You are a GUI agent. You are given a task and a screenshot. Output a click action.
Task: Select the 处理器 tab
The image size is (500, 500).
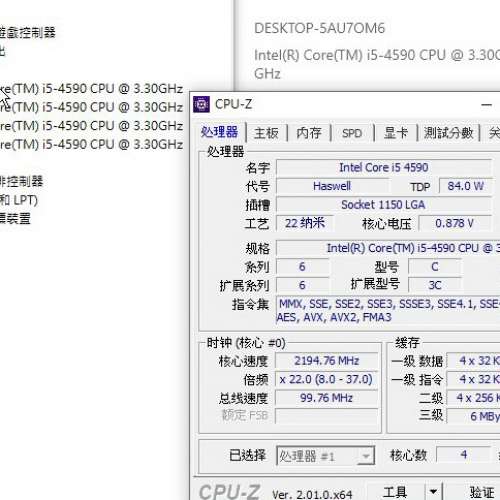pos(219,132)
